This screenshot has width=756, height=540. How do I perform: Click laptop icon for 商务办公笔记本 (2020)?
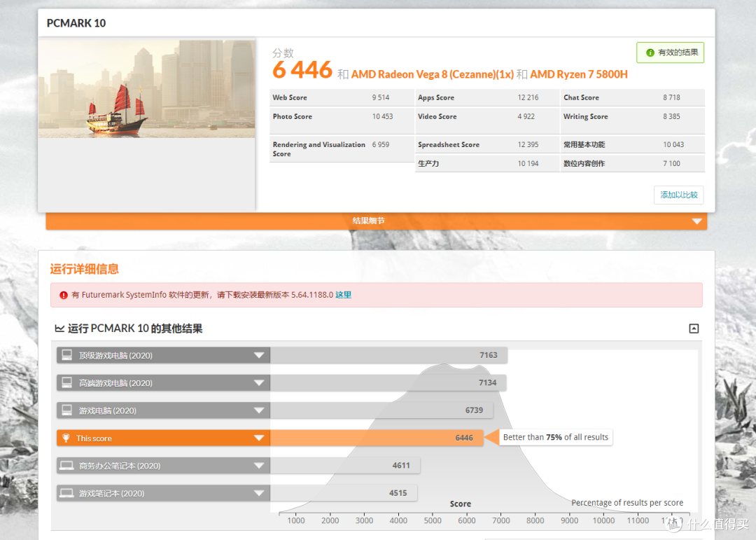[x=66, y=466]
